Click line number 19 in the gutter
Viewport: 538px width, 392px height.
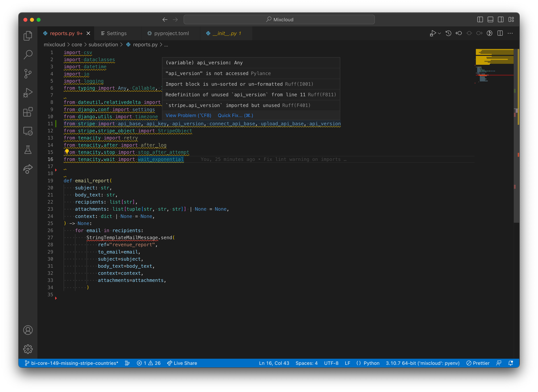tap(50, 181)
